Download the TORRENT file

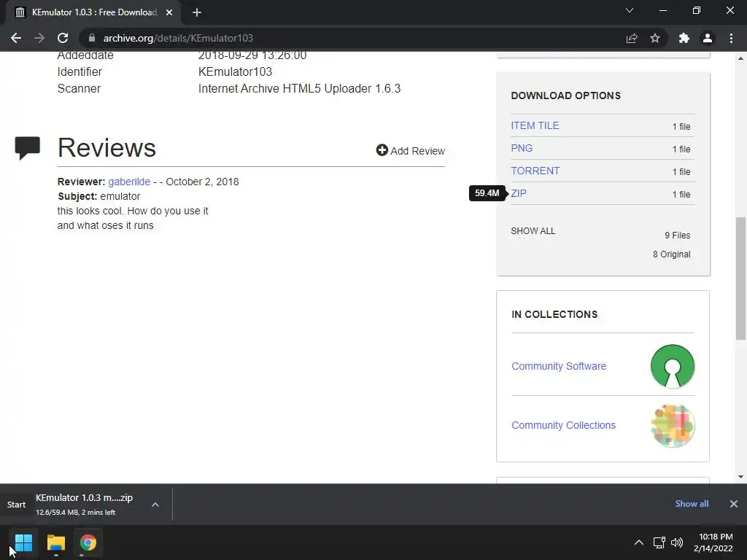(x=535, y=171)
